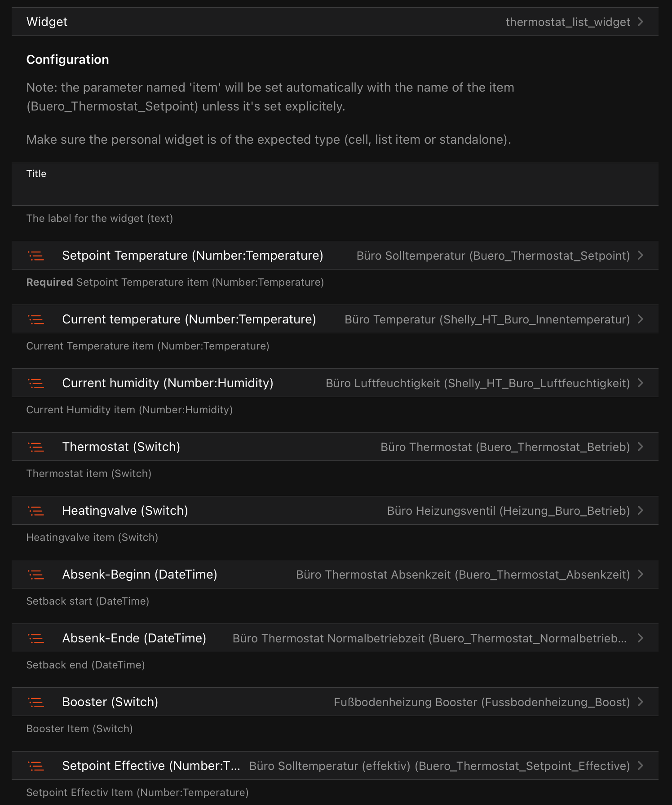Open the Büro Heizungsventil item picker
The height and width of the screenshot is (805, 672).
point(508,511)
